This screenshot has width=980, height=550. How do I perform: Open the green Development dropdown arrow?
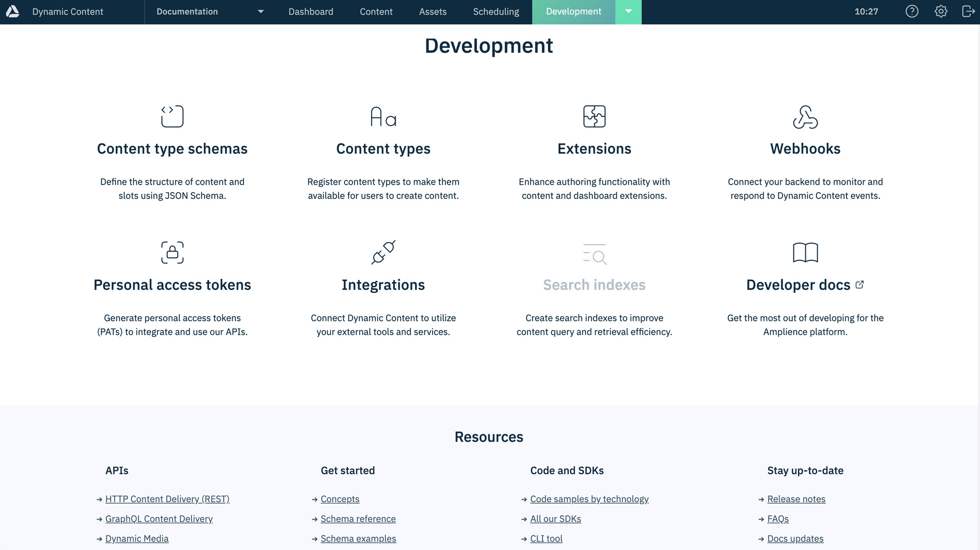tap(628, 11)
